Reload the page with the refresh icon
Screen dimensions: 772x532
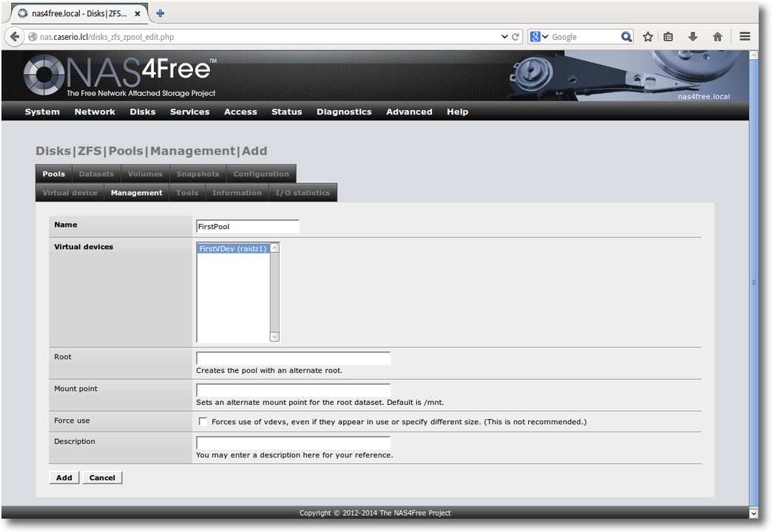click(x=515, y=36)
